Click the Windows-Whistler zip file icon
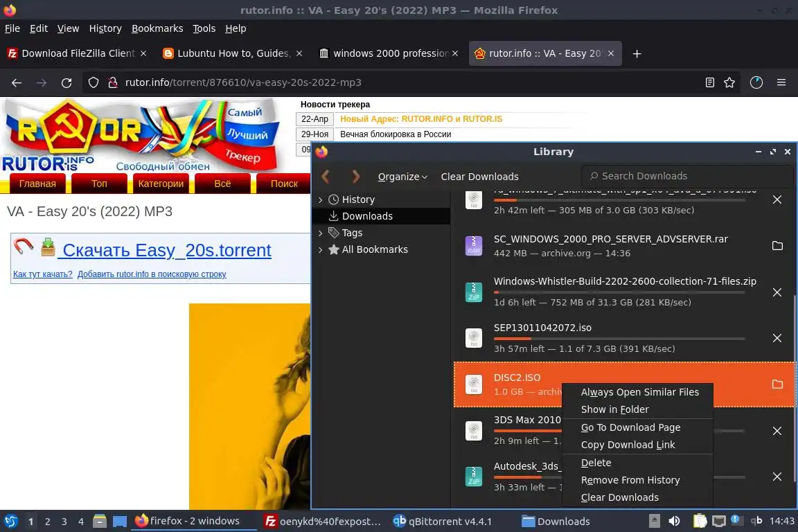The height and width of the screenshot is (532, 798). [x=474, y=292]
